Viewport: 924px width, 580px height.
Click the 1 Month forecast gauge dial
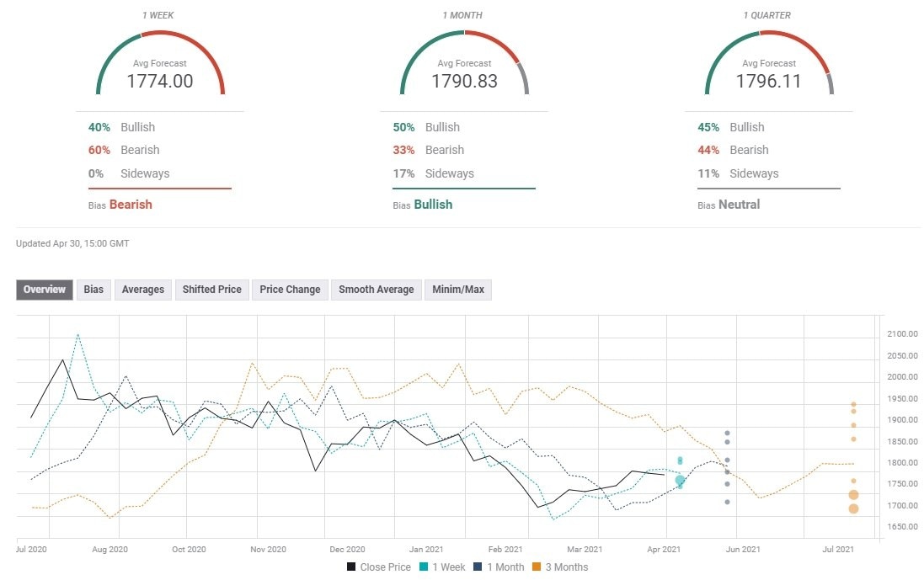coord(464,63)
